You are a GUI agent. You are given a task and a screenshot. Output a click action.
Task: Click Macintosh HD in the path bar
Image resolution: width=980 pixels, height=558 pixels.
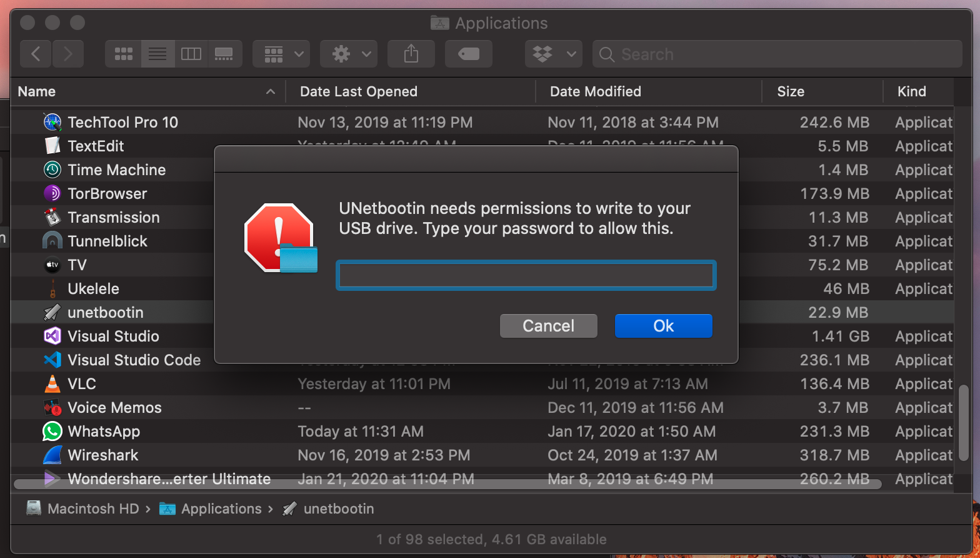point(82,509)
